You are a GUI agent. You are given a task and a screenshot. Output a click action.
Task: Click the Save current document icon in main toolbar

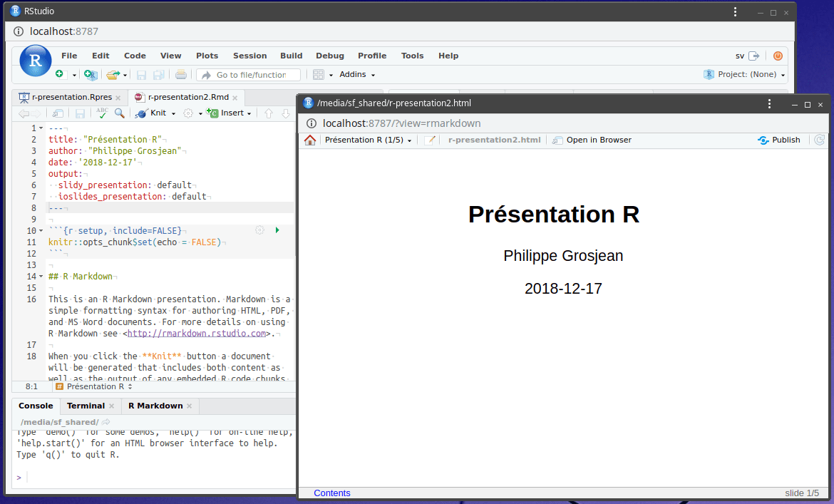click(141, 75)
